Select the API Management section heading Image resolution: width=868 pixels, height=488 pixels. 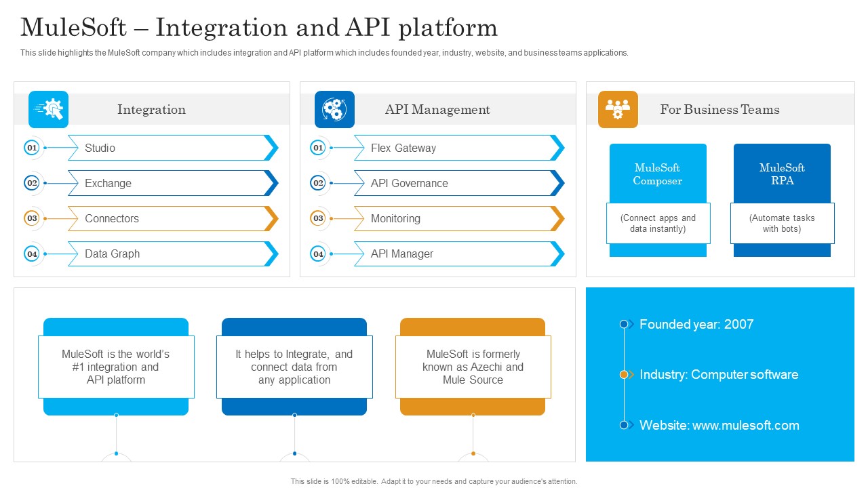(x=437, y=109)
